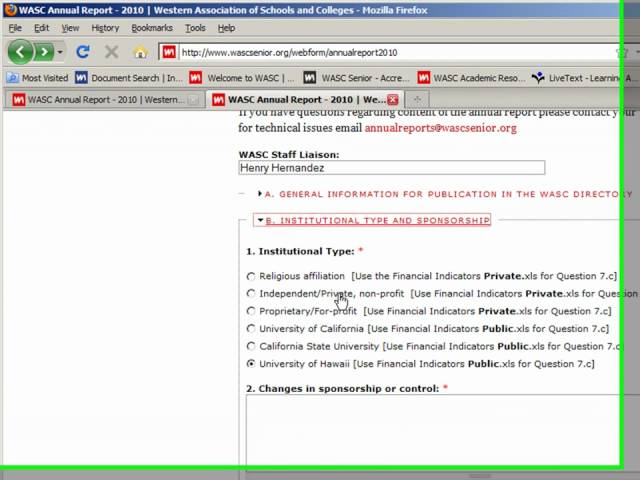Select University of California radio button
640x480 pixels.
[x=251, y=329]
